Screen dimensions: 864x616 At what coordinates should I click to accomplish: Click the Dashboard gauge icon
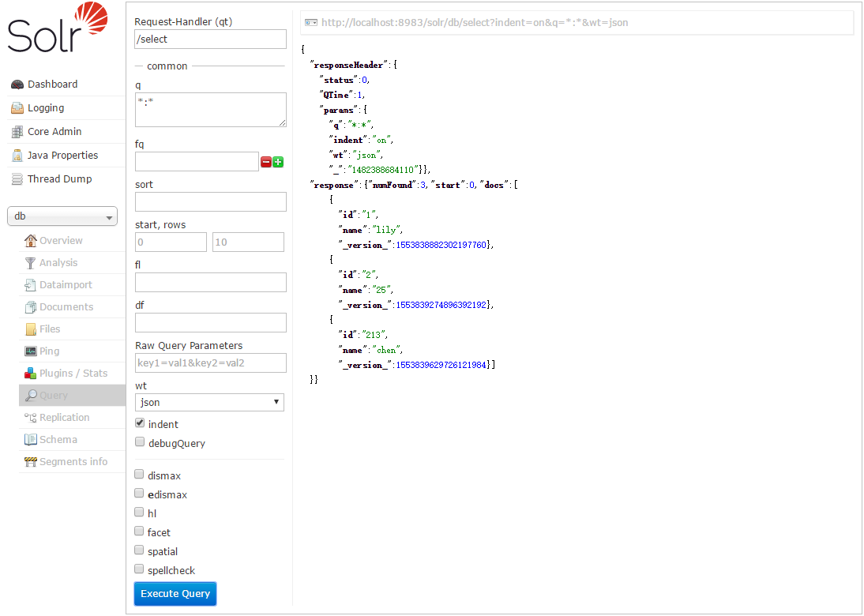tap(17, 85)
